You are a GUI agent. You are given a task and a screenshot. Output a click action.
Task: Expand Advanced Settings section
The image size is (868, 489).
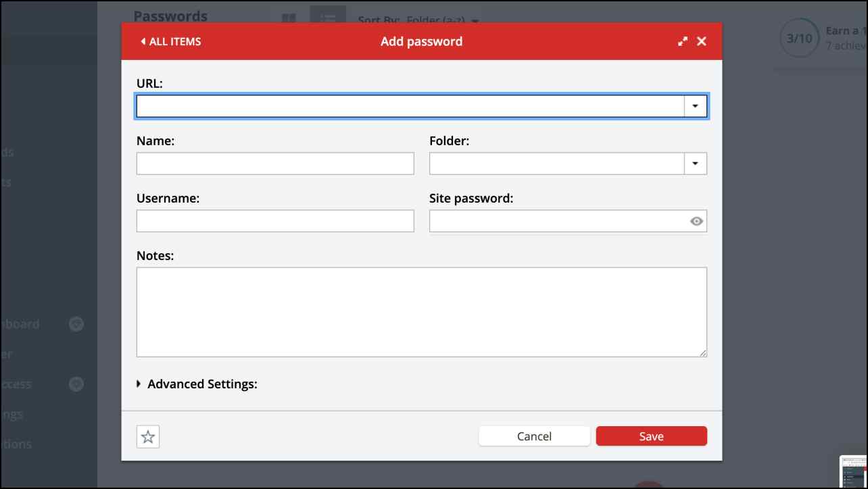(197, 384)
